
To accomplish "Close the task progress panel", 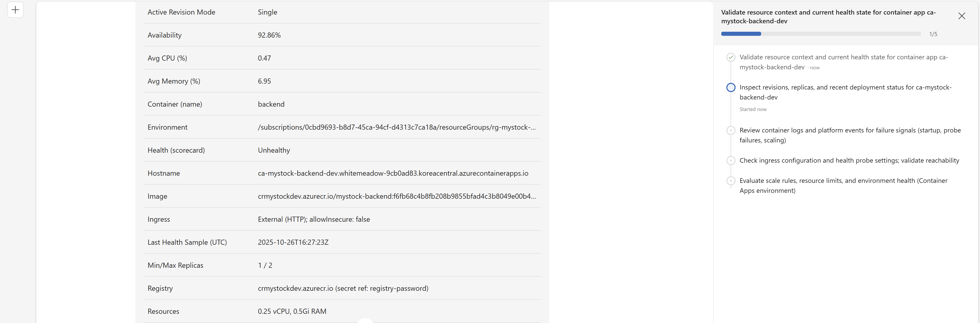I will coord(961,16).
